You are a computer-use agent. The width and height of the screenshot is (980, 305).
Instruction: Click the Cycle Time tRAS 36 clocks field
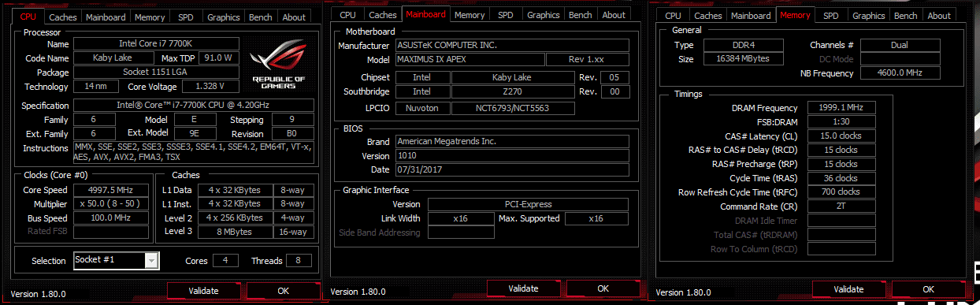(x=842, y=179)
